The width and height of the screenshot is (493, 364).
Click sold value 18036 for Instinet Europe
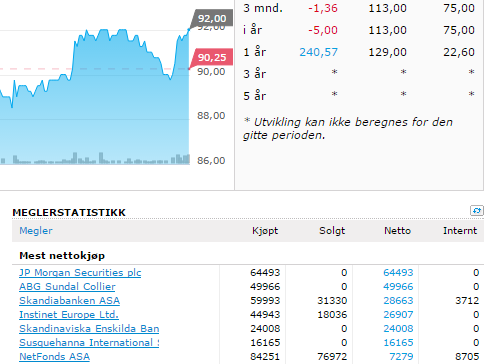332,315
